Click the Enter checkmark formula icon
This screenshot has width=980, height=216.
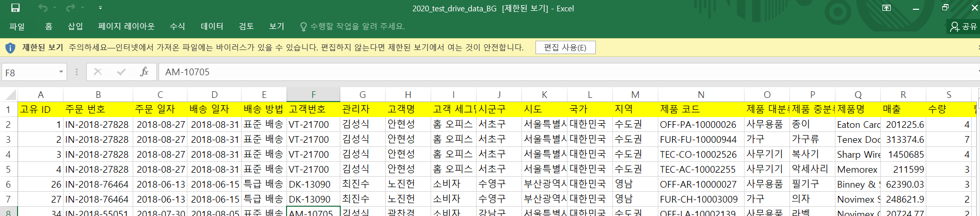click(x=121, y=72)
